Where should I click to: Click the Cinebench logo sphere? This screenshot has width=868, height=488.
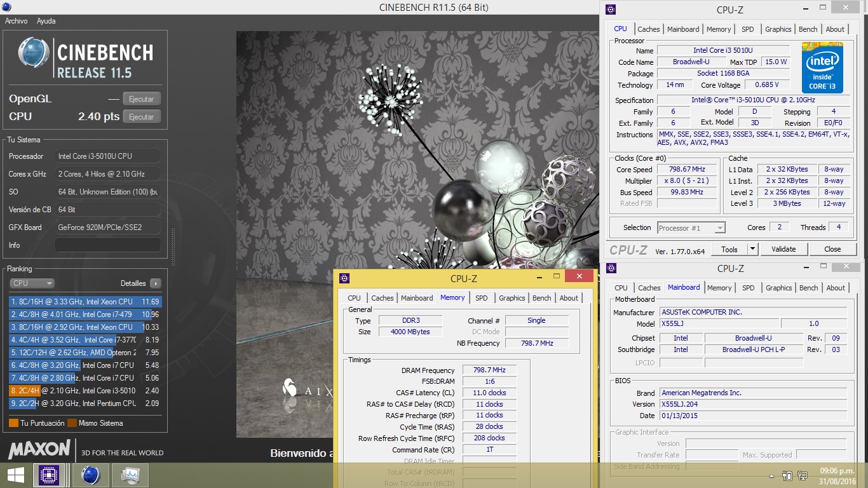point(34,53)
